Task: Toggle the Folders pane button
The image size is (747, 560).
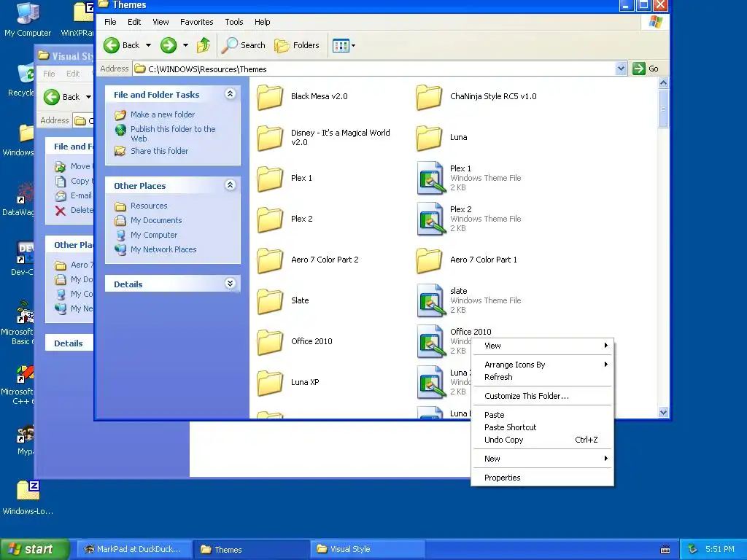Action: click(297, 45)
